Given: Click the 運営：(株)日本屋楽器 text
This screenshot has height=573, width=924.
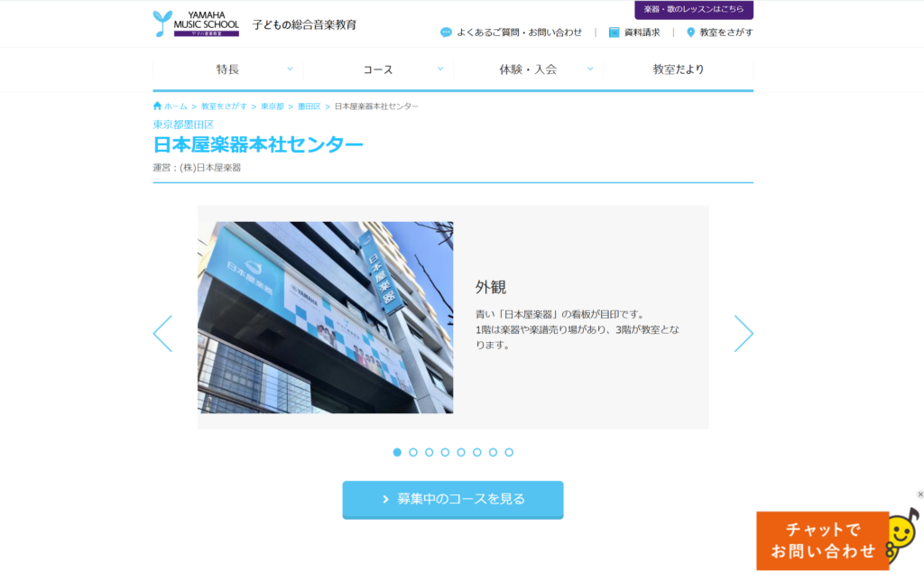Looking at the screenshot, I should (x=197, y=168).
